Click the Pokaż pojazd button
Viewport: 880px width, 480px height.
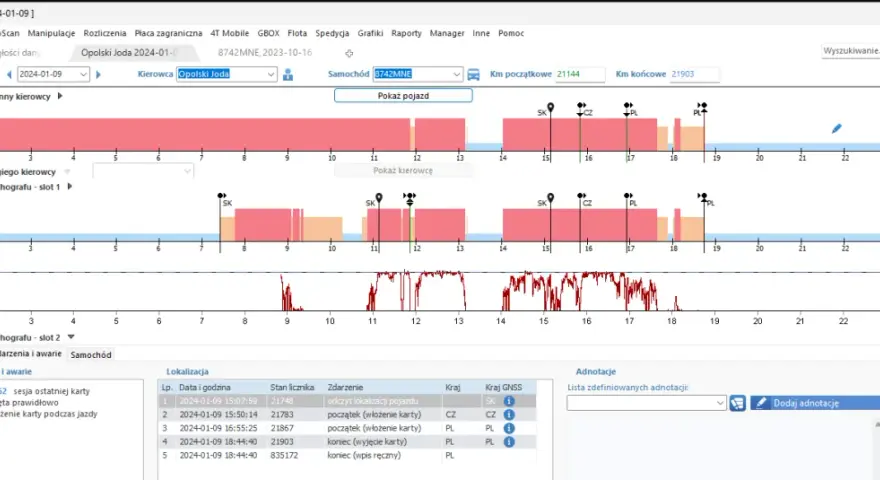[x=403, y=96]
